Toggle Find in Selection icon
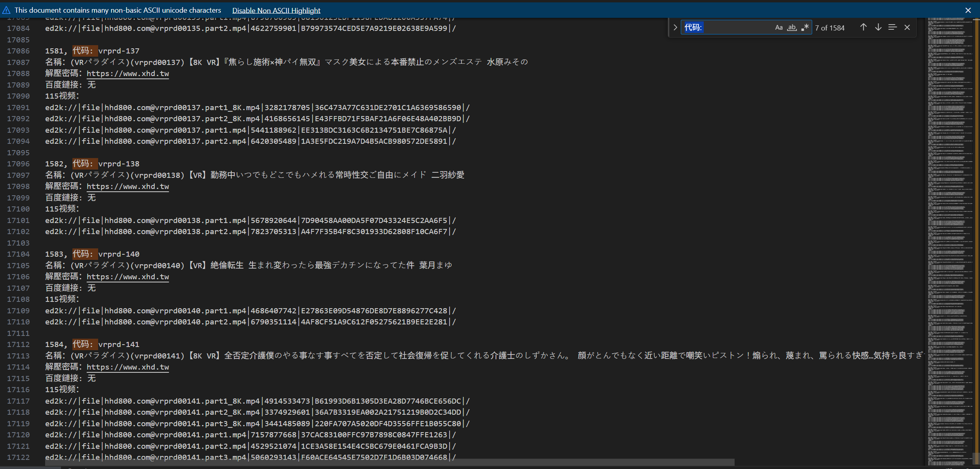This screenshot has height=469, width=980. (x=892, y=27)
